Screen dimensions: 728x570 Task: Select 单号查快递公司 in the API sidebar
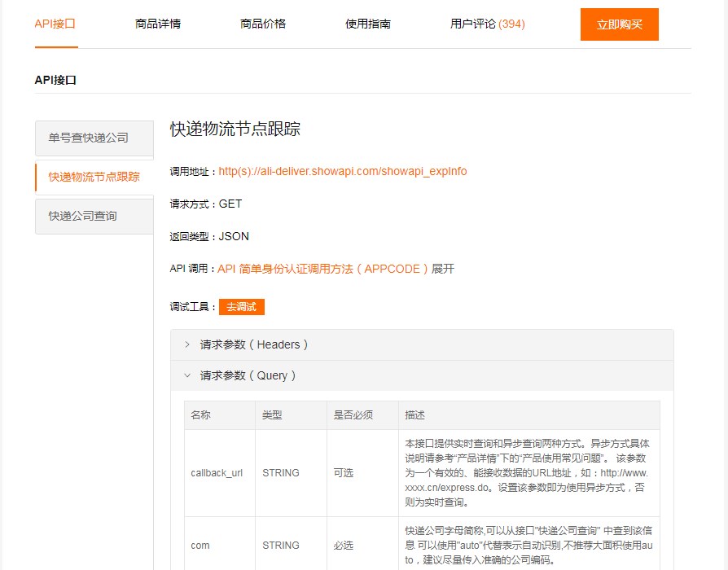pyautogui.click(x=89, y=138)
